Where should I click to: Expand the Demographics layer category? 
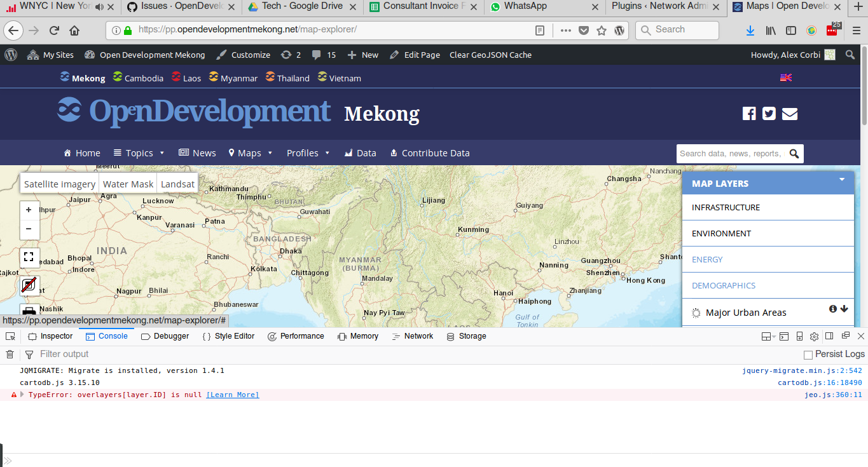pos(768,286)
